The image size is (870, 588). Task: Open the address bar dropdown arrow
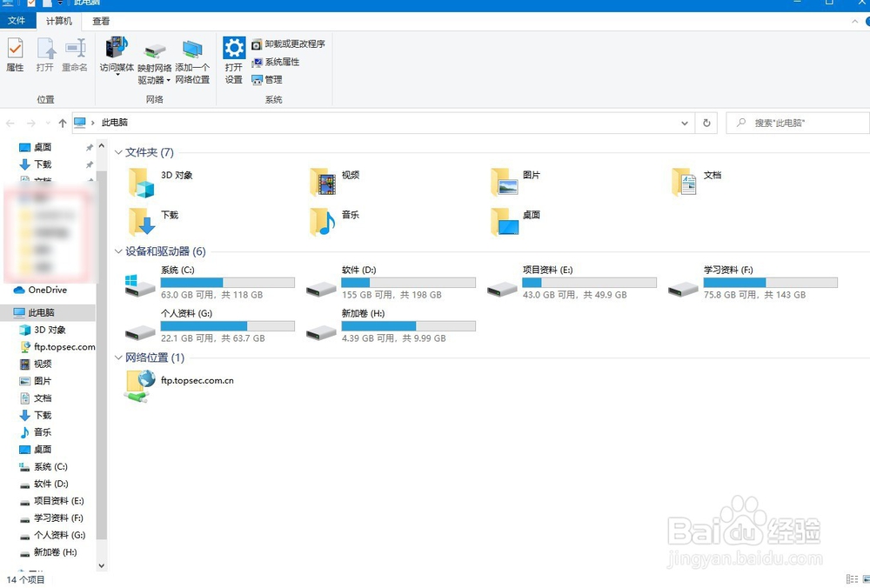[x=685, y=123]
